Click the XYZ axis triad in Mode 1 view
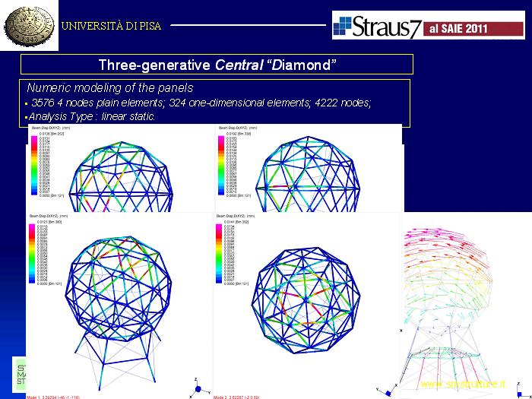 coord(198,385)
